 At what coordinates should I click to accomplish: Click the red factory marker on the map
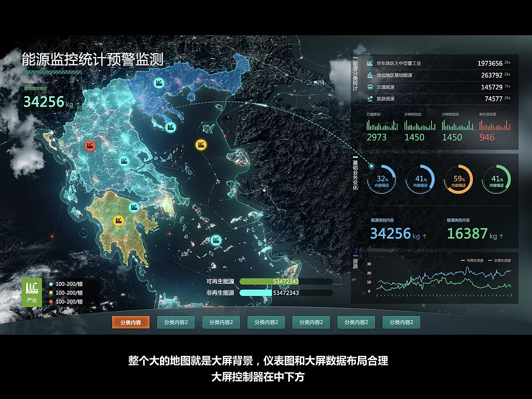pyautogui.click(x=90, y=146)
